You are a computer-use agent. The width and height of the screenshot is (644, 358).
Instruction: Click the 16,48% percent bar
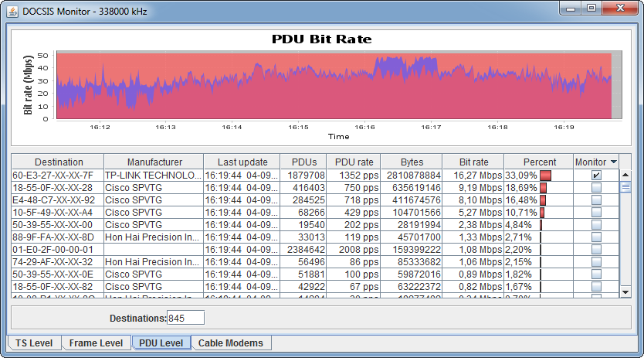click(x=543, y=200)
